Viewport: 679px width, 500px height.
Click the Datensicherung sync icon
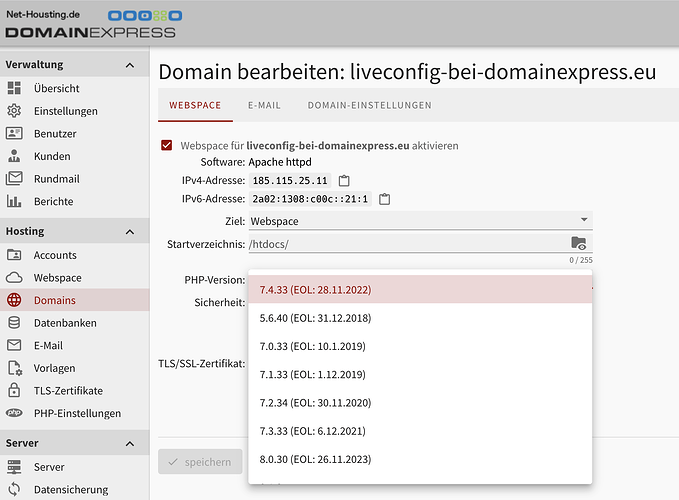coord(14,489)
